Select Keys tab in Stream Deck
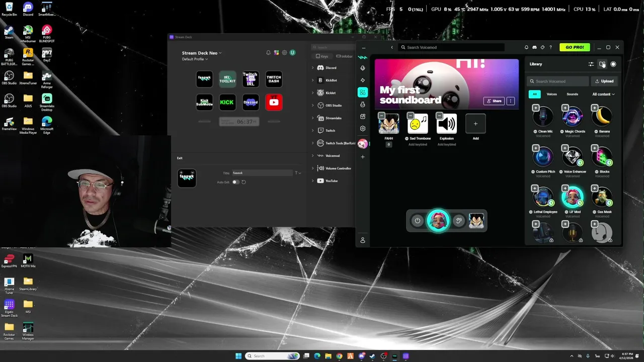The width and height of the screenshot is (644, 362). (x=322, y=56)
